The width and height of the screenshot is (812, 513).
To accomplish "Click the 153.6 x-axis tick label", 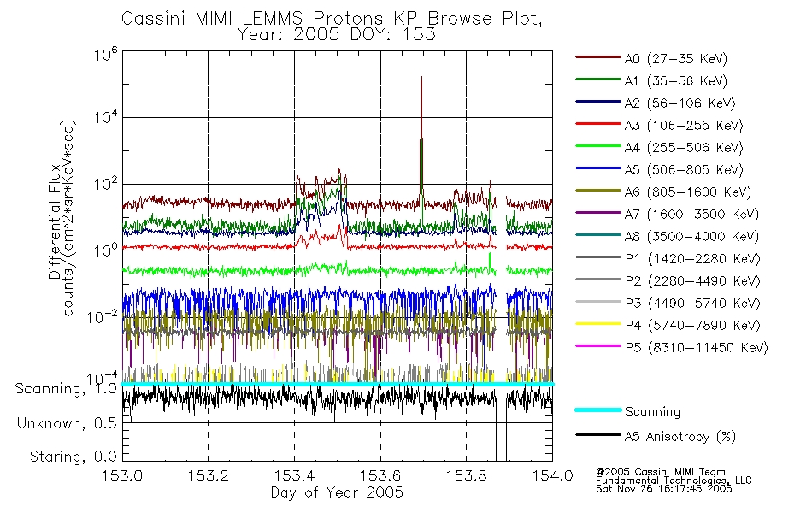I will pos(380,475).
